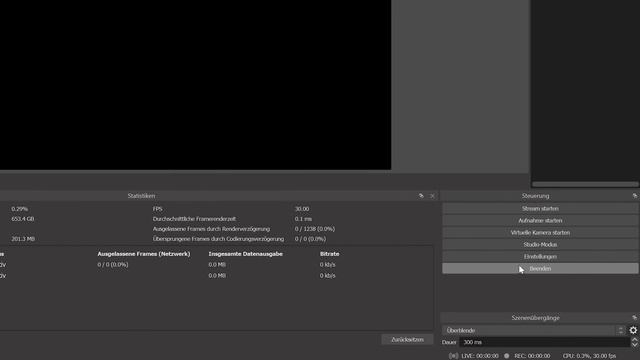The height and width of the screenshot is (360, 640).
Task: Select the FPS value 30.00
Action: tap(302, 209)
